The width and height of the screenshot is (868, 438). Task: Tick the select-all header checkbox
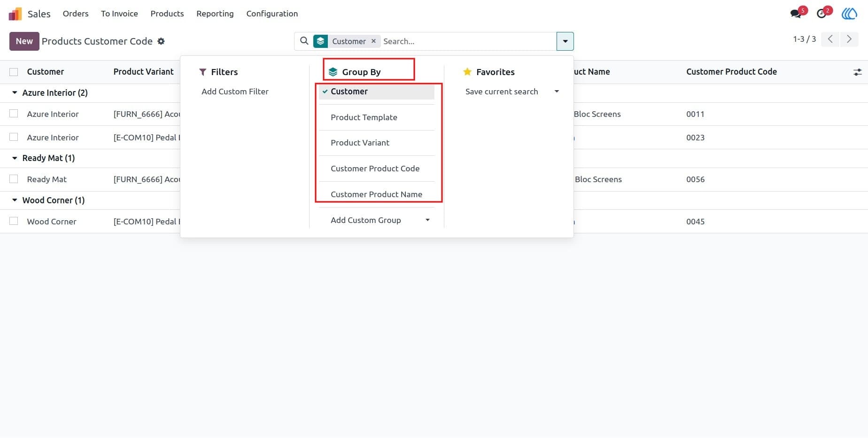coord(14,72)
